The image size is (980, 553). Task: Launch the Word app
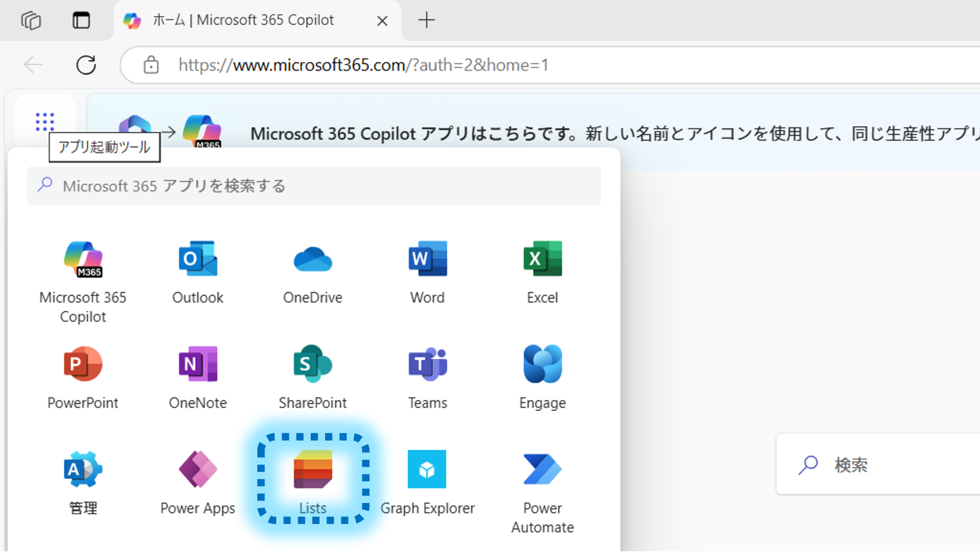(x=427, y=273)
